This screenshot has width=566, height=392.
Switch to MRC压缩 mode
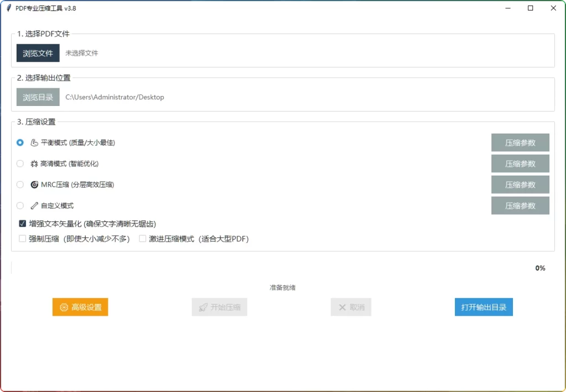pos(20,184)
